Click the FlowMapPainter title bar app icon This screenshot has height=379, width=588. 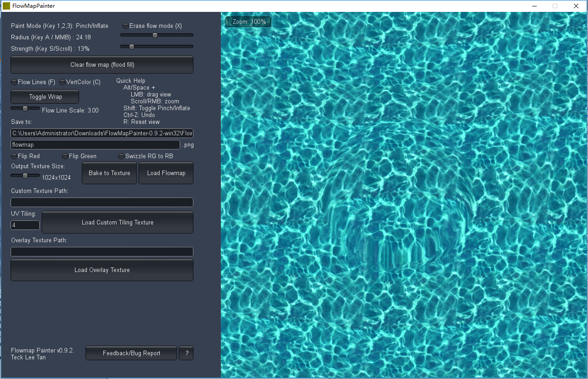pos(6,6)
